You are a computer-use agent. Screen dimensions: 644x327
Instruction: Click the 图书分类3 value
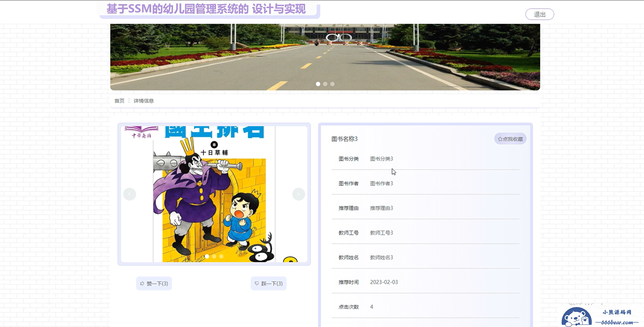pyautogui.click(x=381, y=159)
